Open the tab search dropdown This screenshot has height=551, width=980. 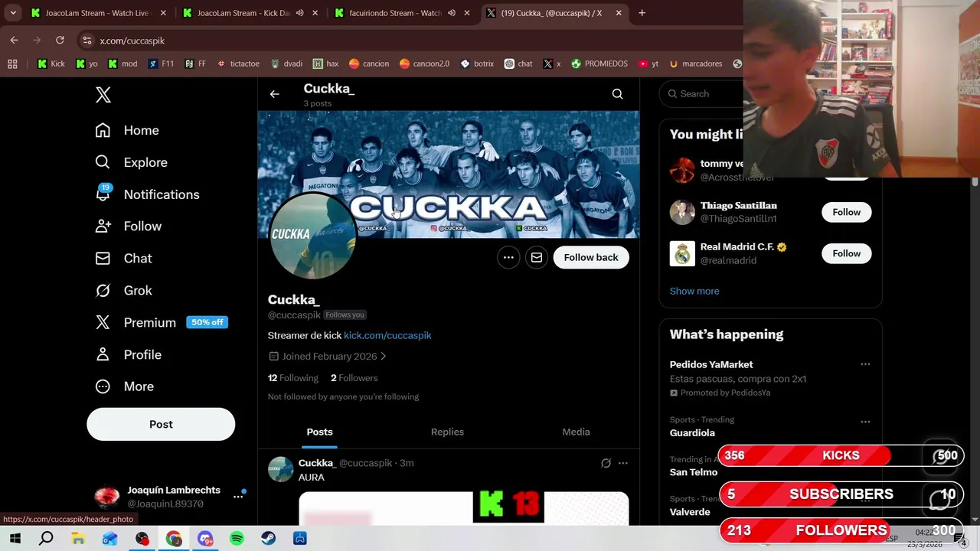pyautogui.click(x=13, y=13)
